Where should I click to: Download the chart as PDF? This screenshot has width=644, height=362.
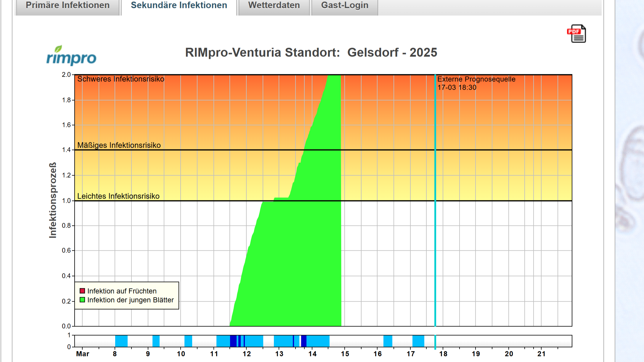point(576,33)
